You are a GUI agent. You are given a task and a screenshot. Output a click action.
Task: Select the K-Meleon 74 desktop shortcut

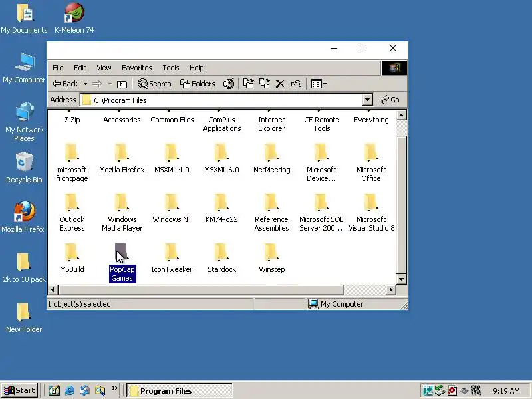(x=74, y=19)
